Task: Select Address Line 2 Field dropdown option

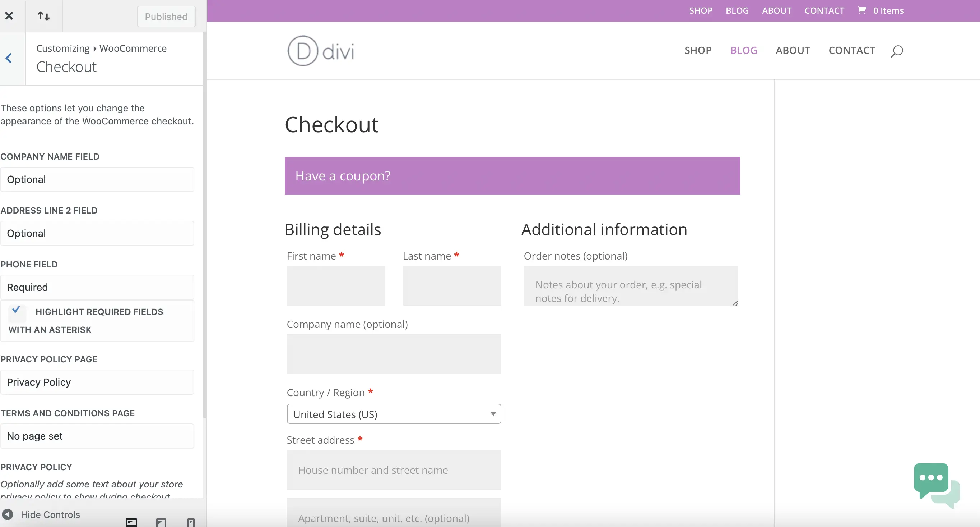Action: (97, 233)
